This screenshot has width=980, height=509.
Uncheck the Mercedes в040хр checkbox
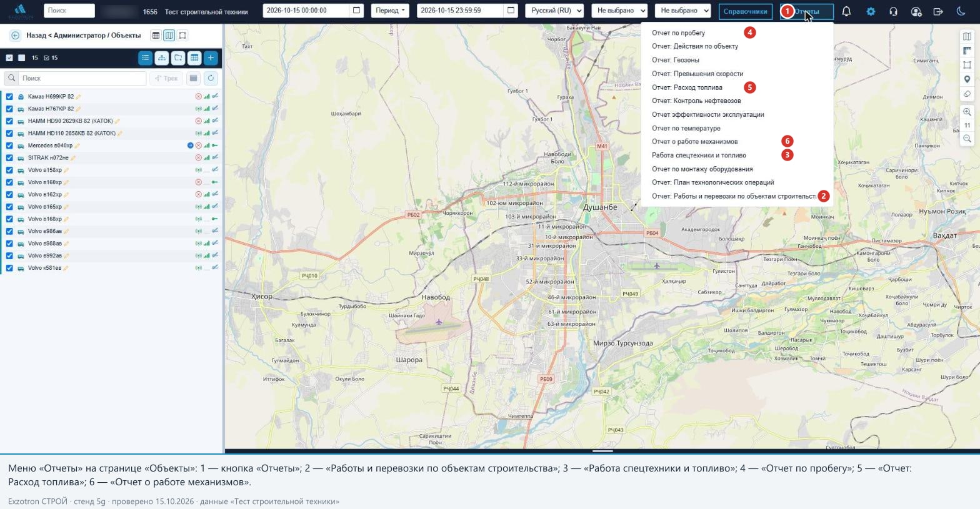9,146
